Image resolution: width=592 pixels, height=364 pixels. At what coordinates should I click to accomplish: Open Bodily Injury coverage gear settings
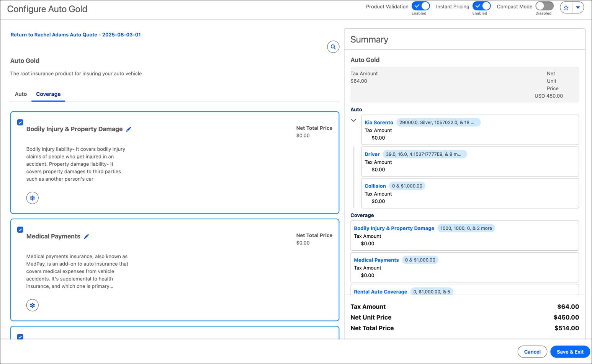pos(33,198)
